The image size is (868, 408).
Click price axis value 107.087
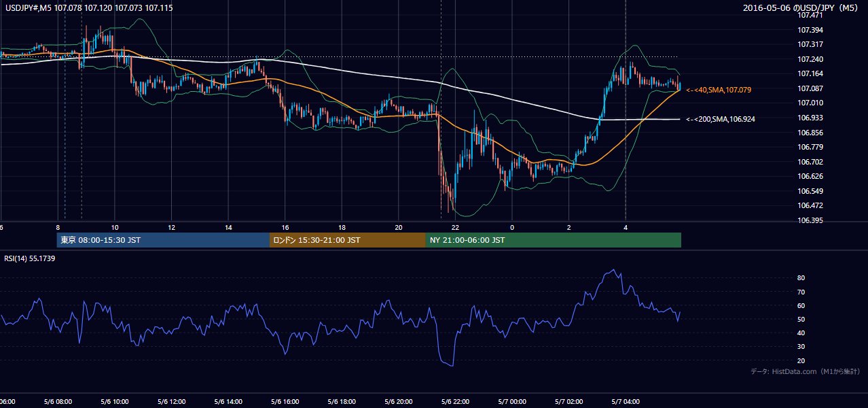810,88
